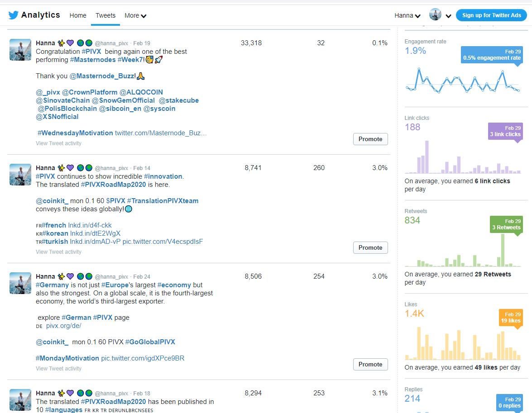Open #economy hashtag link

[174, 285]
